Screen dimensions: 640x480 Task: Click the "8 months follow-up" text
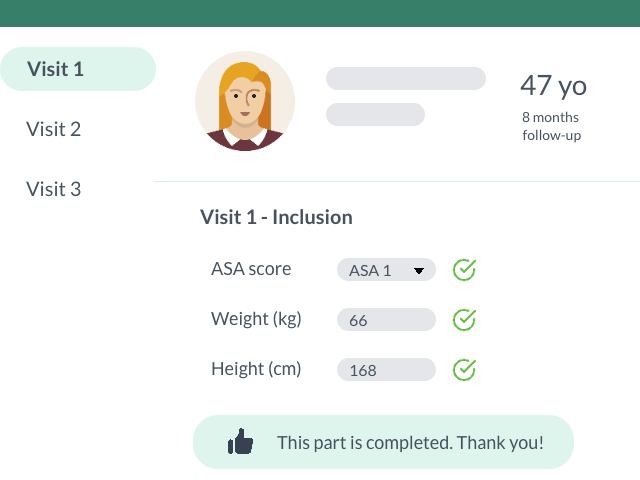click(x=551, y=126)
